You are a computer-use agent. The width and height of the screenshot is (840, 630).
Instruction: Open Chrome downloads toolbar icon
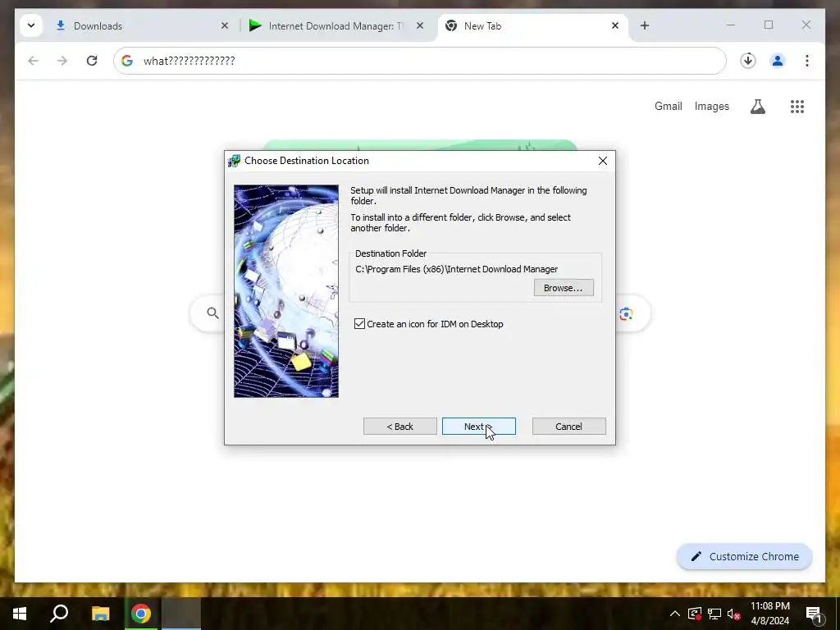pos(748,61)
